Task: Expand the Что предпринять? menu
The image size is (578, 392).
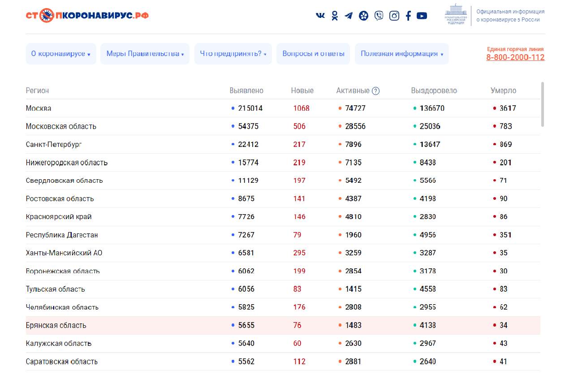Action: pos(233,54)
